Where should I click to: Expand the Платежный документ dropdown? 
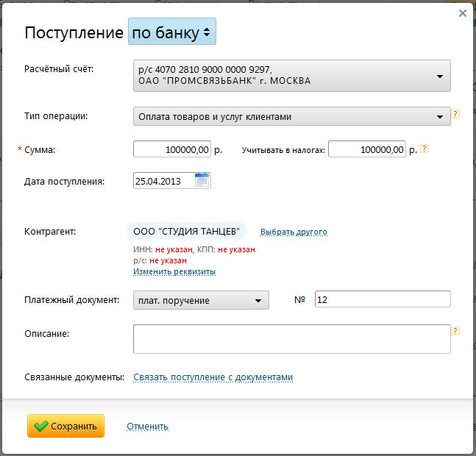201,300
